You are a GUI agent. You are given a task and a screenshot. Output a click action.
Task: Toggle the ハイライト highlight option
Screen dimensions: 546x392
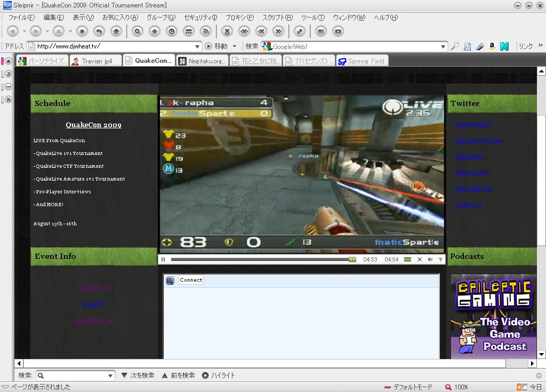[218, 375]
